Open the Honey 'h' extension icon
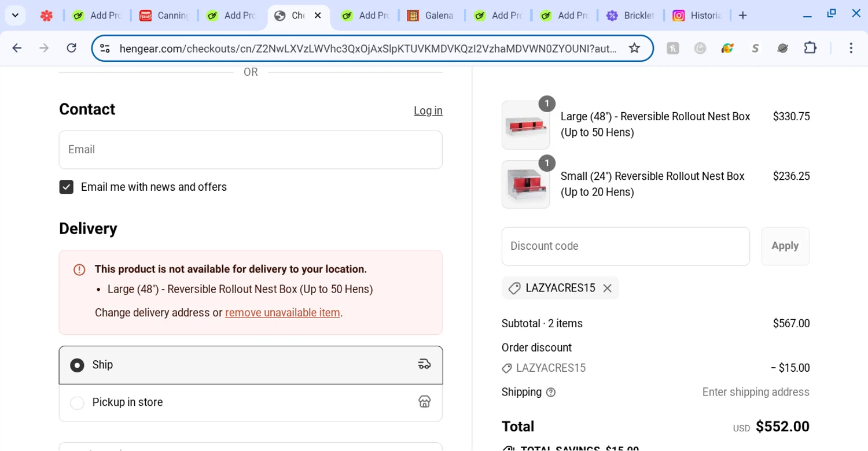Viewport: 868px width, 451px height. pos(672,49)
